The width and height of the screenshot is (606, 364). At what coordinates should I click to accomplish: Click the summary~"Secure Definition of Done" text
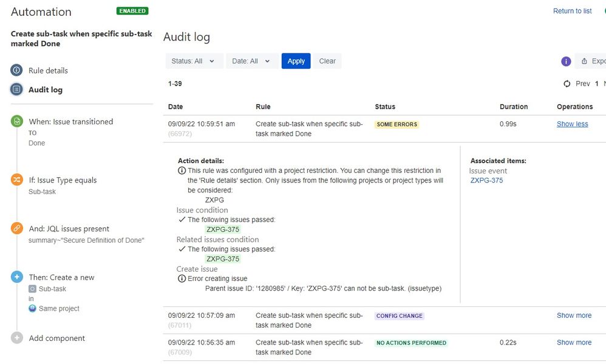(x=86, y=240)
